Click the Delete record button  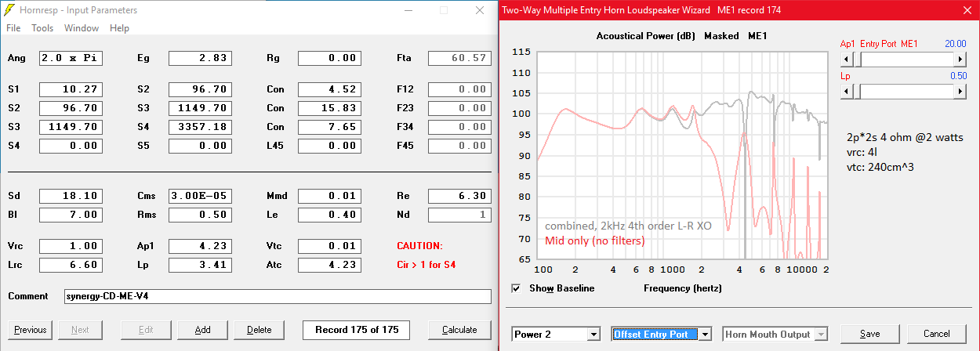(260, 330)
